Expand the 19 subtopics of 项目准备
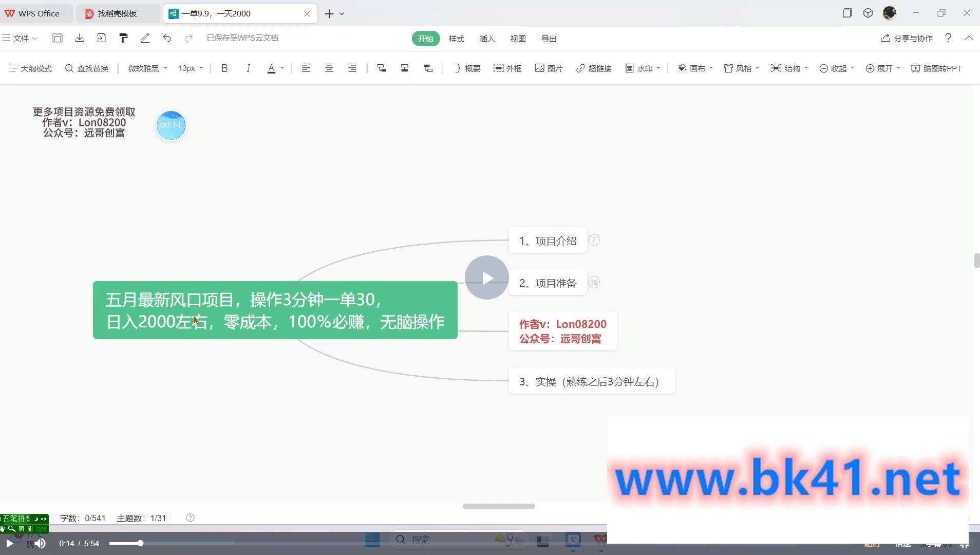This screenshot has width=980, height=555. coord(594,282)
